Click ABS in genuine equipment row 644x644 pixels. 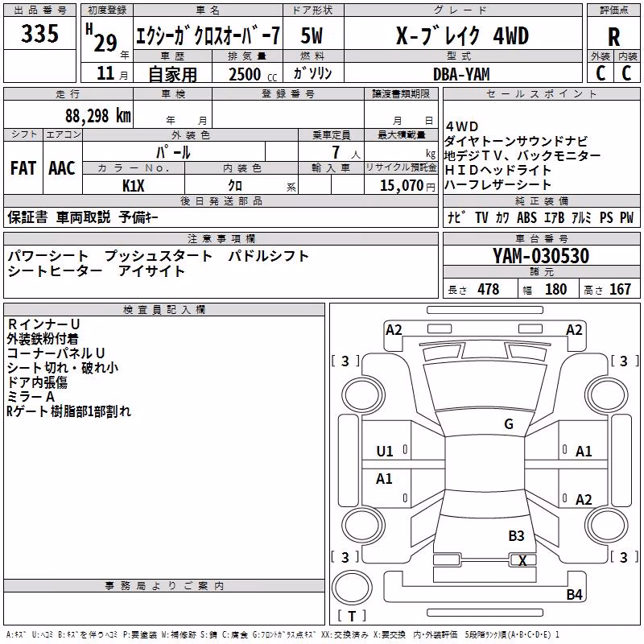526,217
